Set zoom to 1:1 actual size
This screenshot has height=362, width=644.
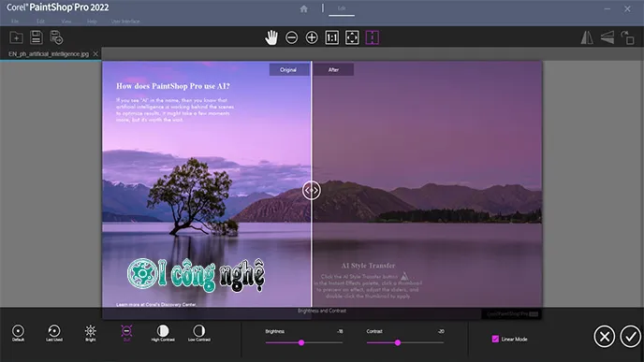tap(332, 37)
